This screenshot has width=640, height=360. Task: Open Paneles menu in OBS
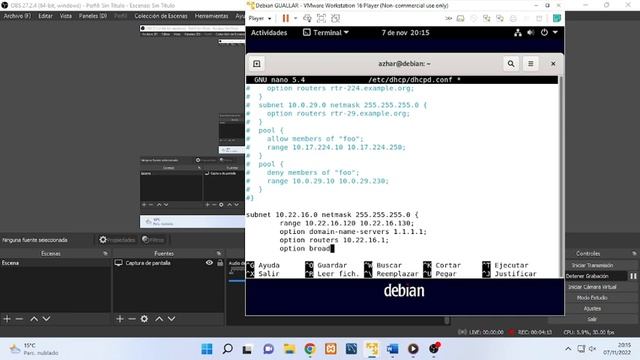coord(93,16)
